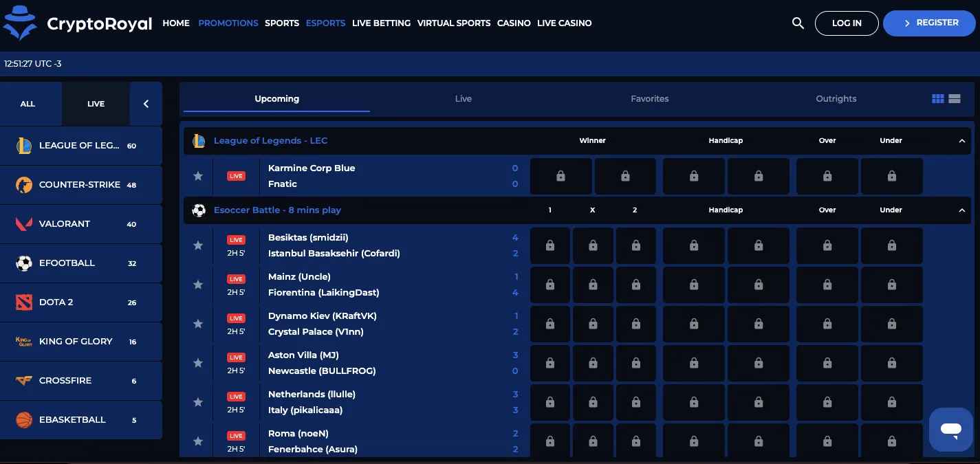Viewport: 980px width, 464px height.
Task: Open the chat support bubble
Action: click(x=951, y=430)
